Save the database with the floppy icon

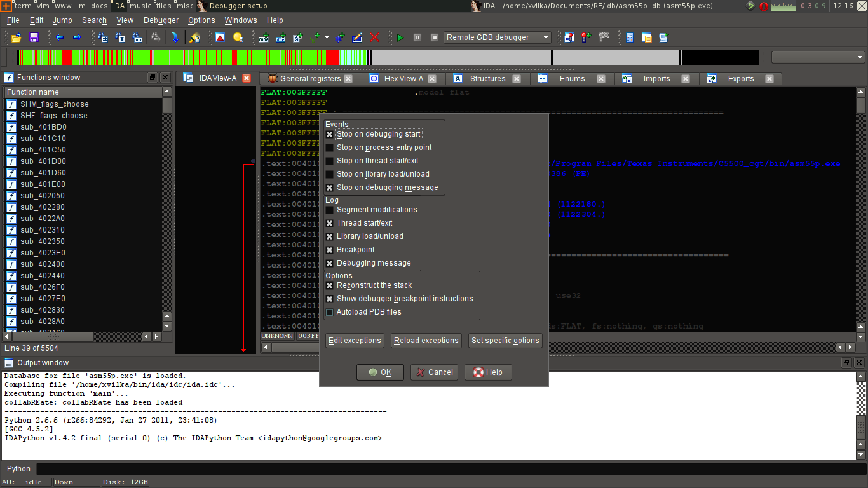(x=34, y=37)
